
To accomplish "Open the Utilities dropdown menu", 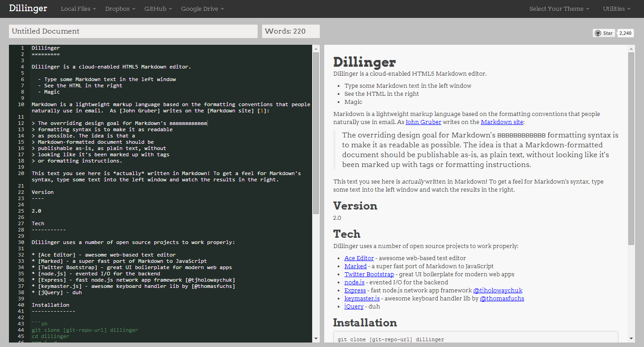I will click(x=617, y=9).
